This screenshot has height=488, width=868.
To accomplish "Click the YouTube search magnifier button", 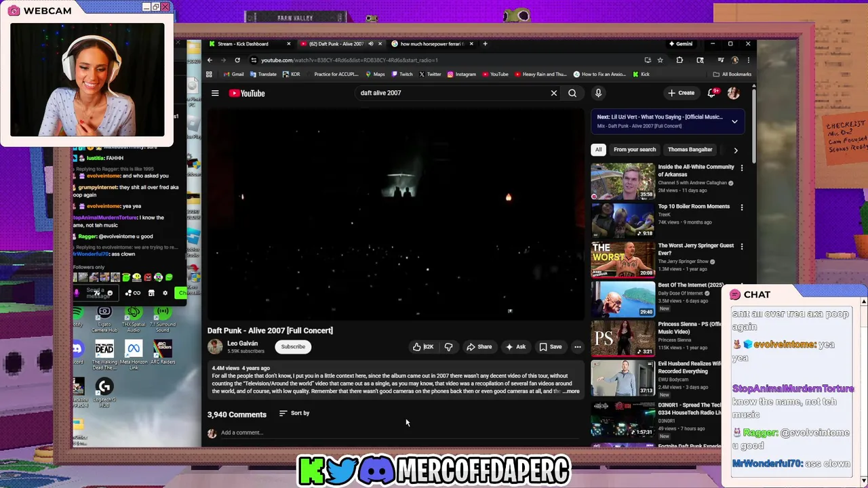I will 572,93.
